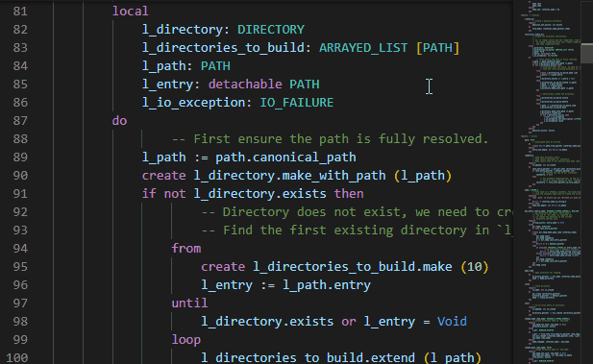Click the number 10 on line 95

(475, 267)
